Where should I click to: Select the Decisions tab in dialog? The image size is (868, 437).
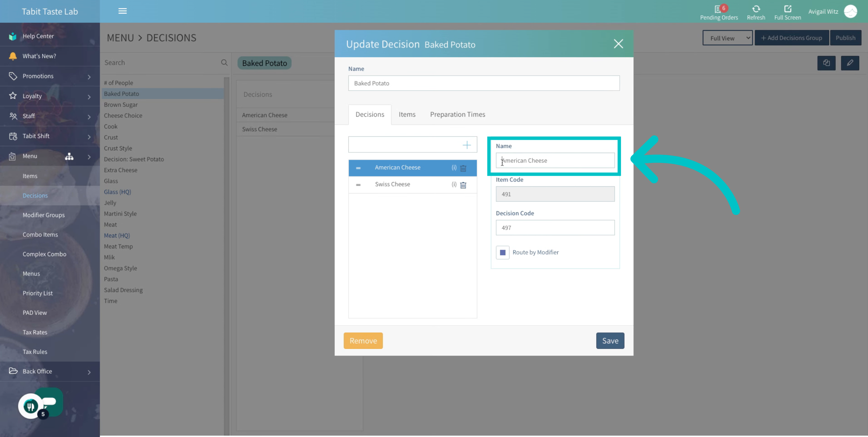click(369, 115)
